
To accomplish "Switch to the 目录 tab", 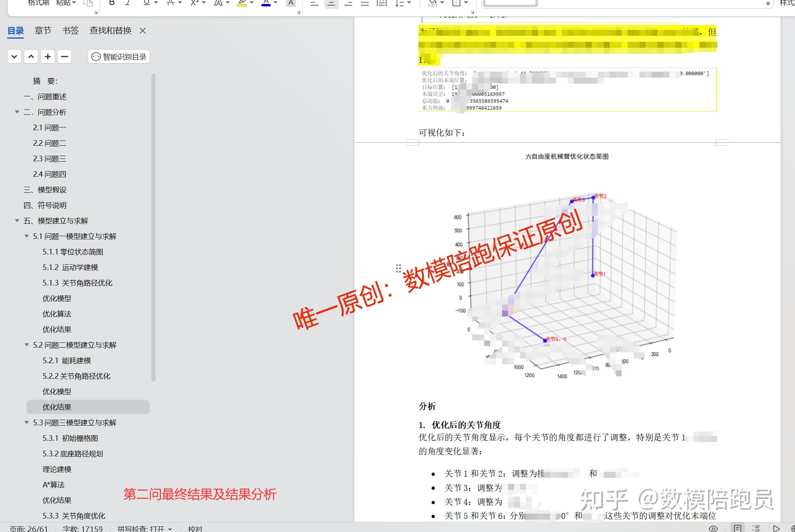I will click(16, 31).
